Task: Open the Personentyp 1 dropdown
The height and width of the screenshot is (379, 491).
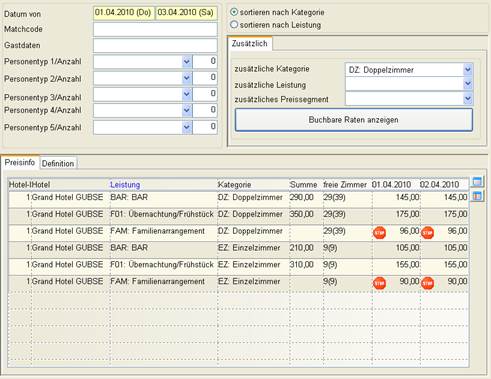Action: [187, 62]
